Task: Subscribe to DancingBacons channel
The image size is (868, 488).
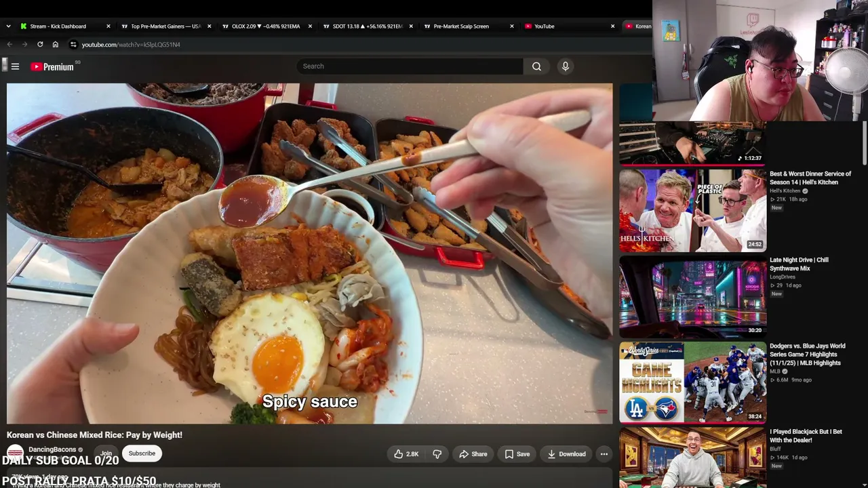Action: pos(142,453)
